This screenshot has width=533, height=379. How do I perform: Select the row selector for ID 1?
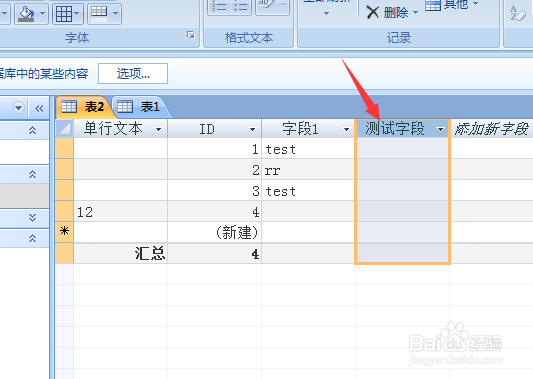click(64, 148)
